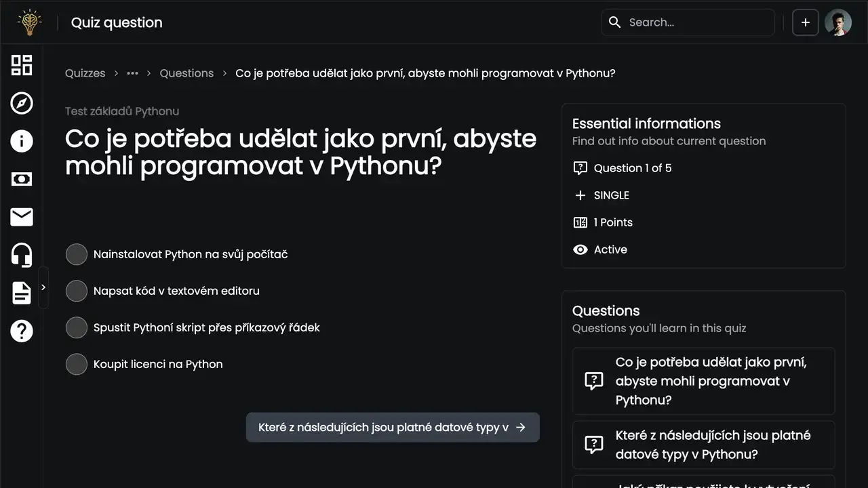Go to Quizzes breadcrumb
The height and width of the screenshot is (488, 868).
click(85, 73)
